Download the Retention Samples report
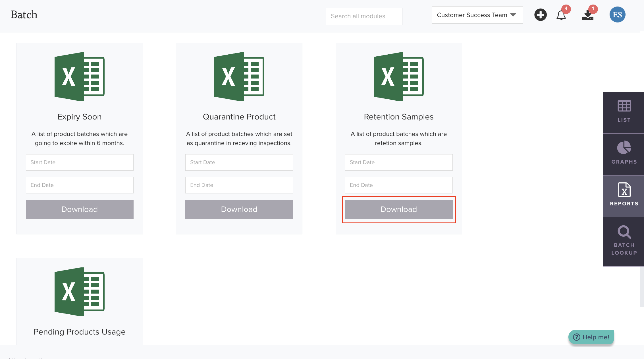The height and width of the screenshot is (359, 644). click(x=398, y=209)
